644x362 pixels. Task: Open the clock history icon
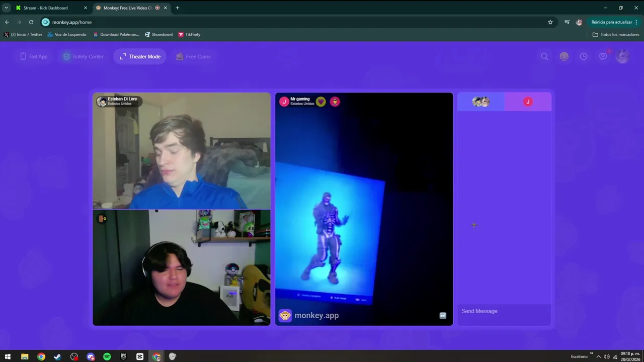[x=584, y=56]
